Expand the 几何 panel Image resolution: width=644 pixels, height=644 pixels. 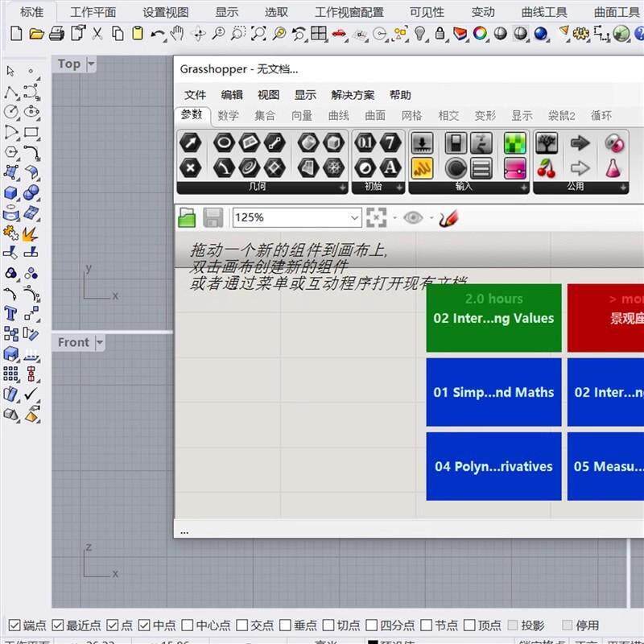(342, 188)
